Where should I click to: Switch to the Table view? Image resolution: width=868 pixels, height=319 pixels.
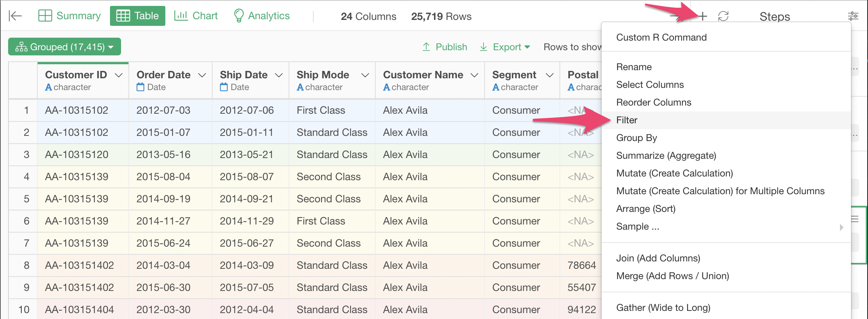137,16
